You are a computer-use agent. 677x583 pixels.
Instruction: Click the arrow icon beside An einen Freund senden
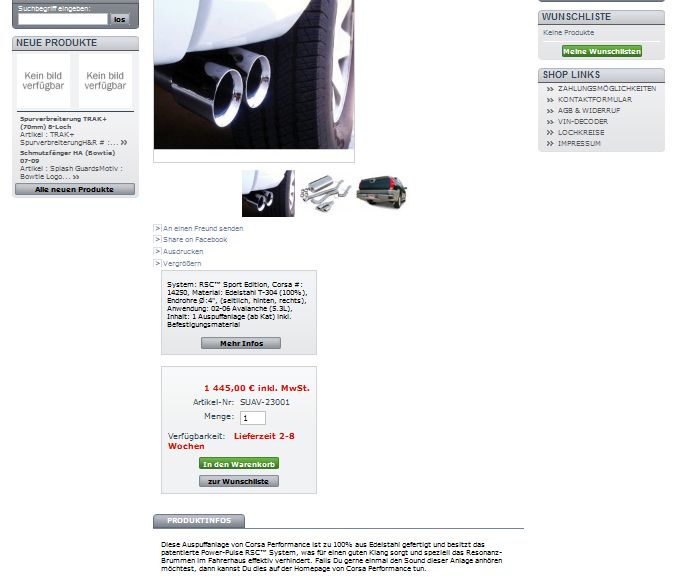pyautogui.click(x=158, y=228)
